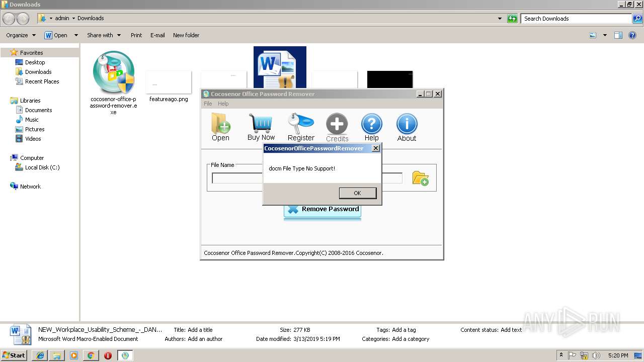
Task: Expand the address bar history dropdown
Action: [500, 19]
